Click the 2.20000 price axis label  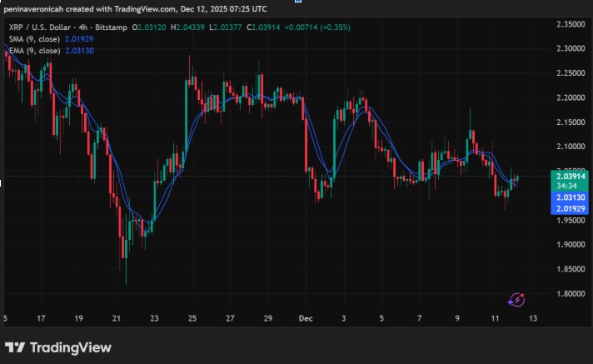click(571, 97)
